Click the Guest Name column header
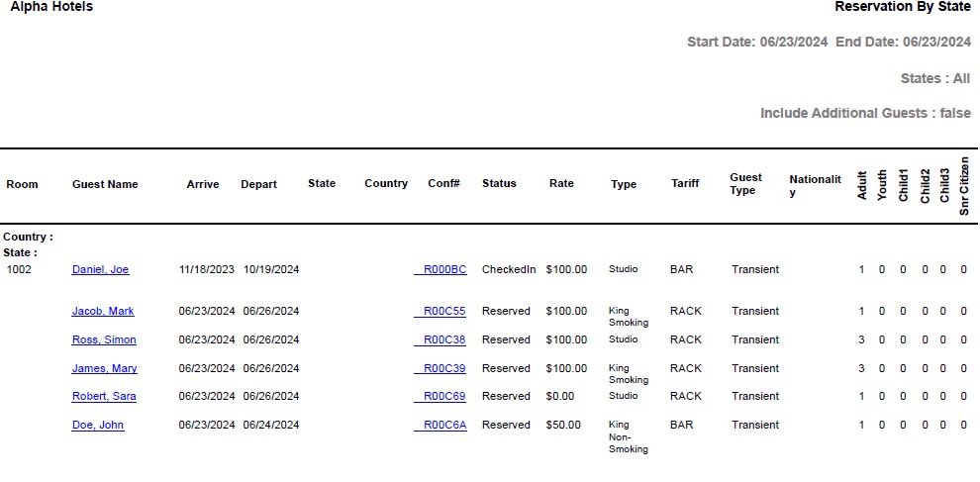 (x=105, y=184)
